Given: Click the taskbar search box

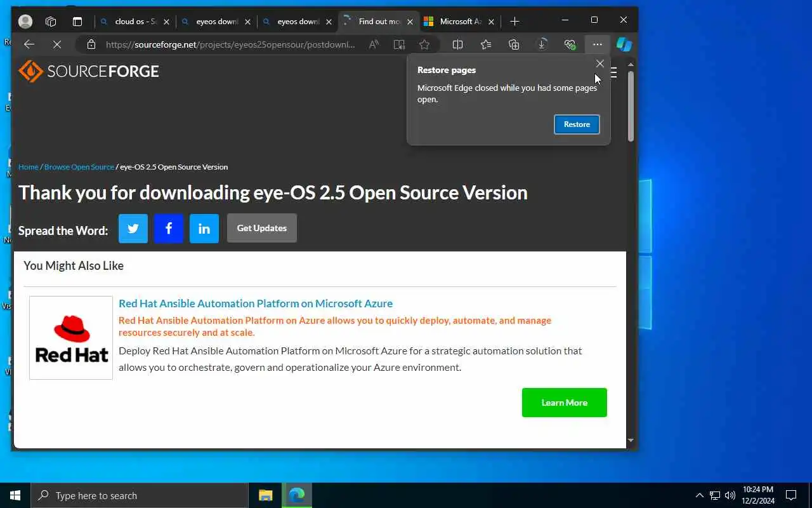Looking at the screenshot, I should [x=140, y=495].
